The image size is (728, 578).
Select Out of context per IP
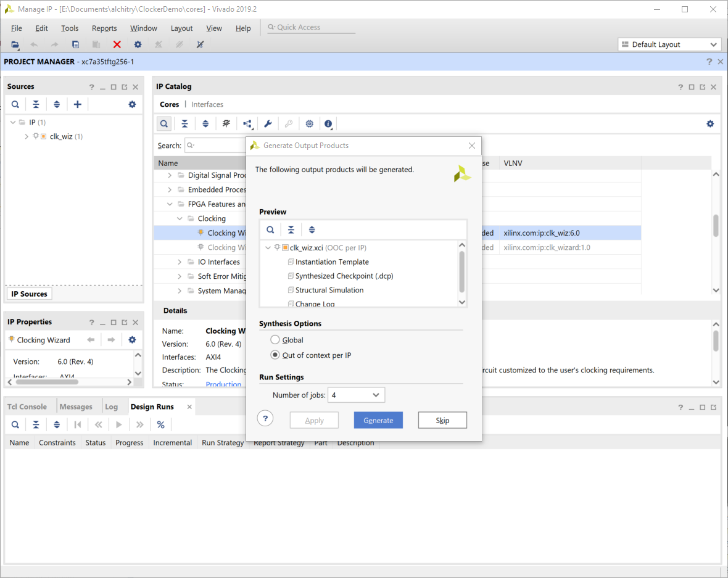275,355
